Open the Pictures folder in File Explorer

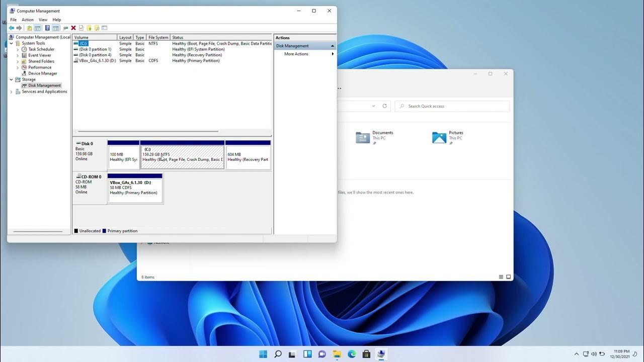(448, 137)
